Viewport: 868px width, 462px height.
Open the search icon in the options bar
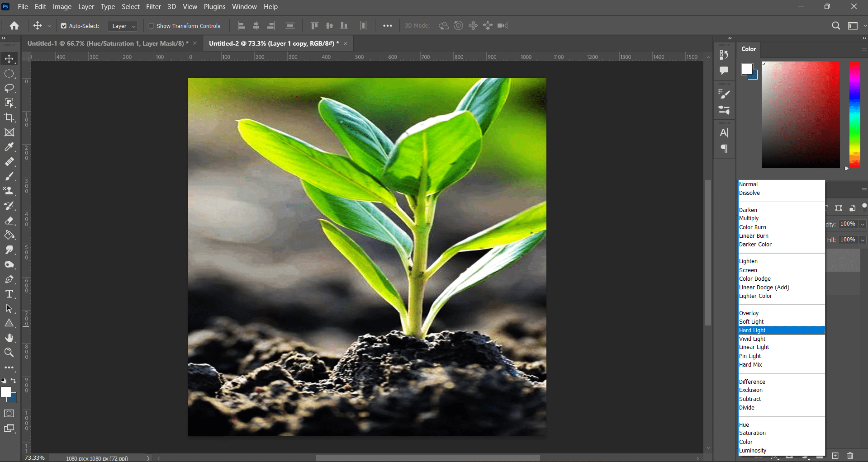(835, 26)
